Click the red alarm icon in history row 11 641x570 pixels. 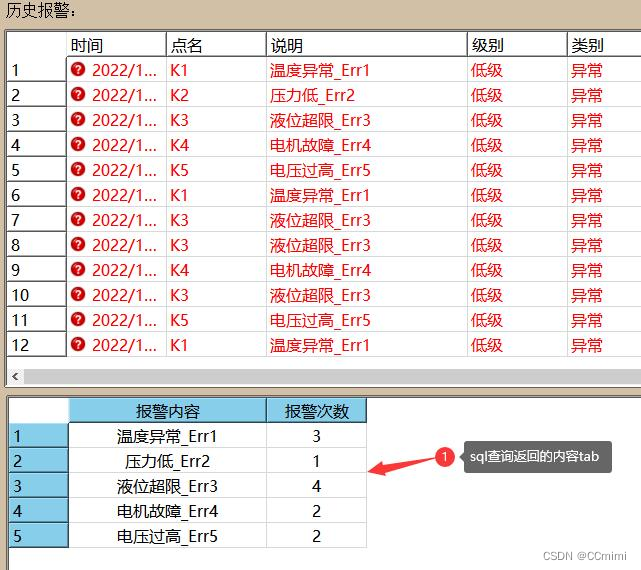(78, 319)
